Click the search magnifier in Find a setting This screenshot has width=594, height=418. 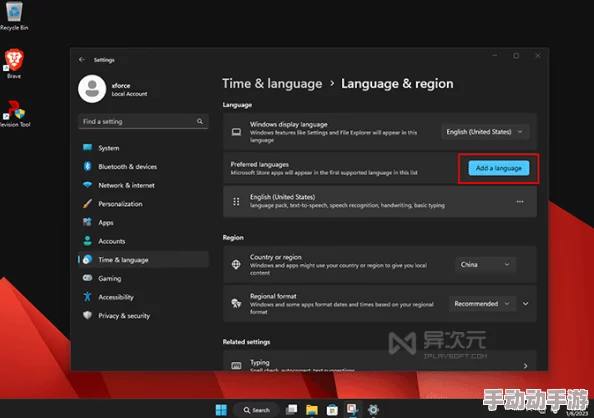click(200, 121)
